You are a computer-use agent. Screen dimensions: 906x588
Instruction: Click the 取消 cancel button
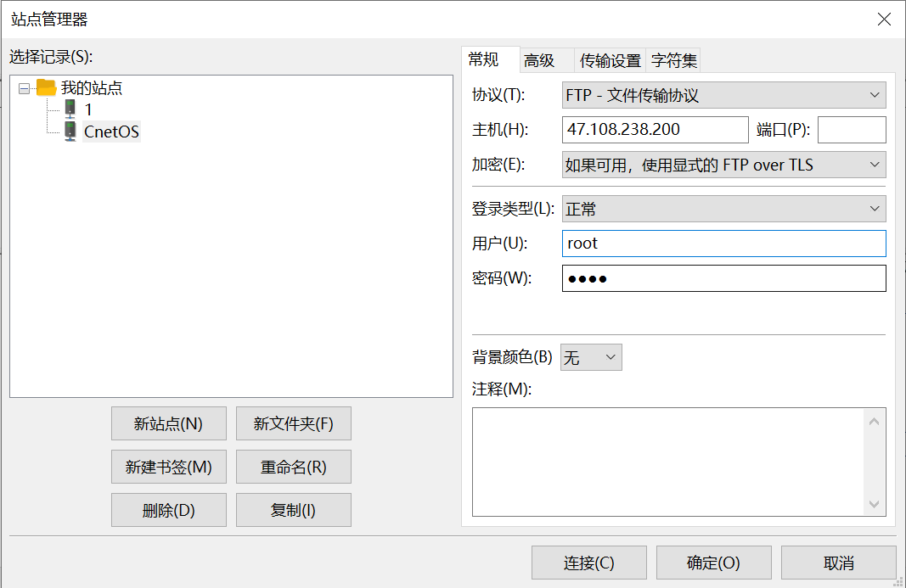point(838,563)
